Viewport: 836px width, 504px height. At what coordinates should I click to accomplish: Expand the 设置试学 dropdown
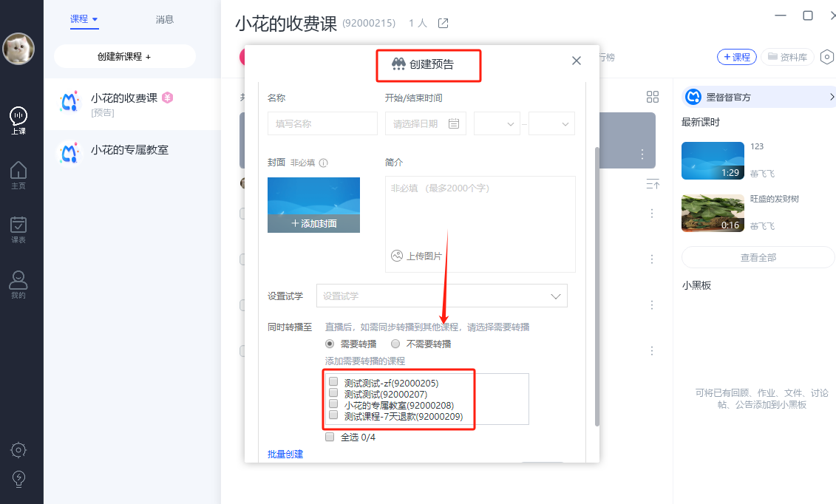pos(441,296)
